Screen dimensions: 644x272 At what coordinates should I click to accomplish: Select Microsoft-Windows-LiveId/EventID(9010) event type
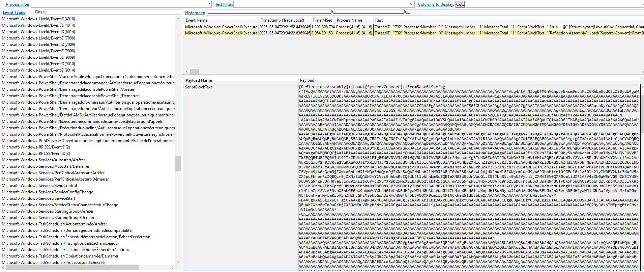[38, 64]
